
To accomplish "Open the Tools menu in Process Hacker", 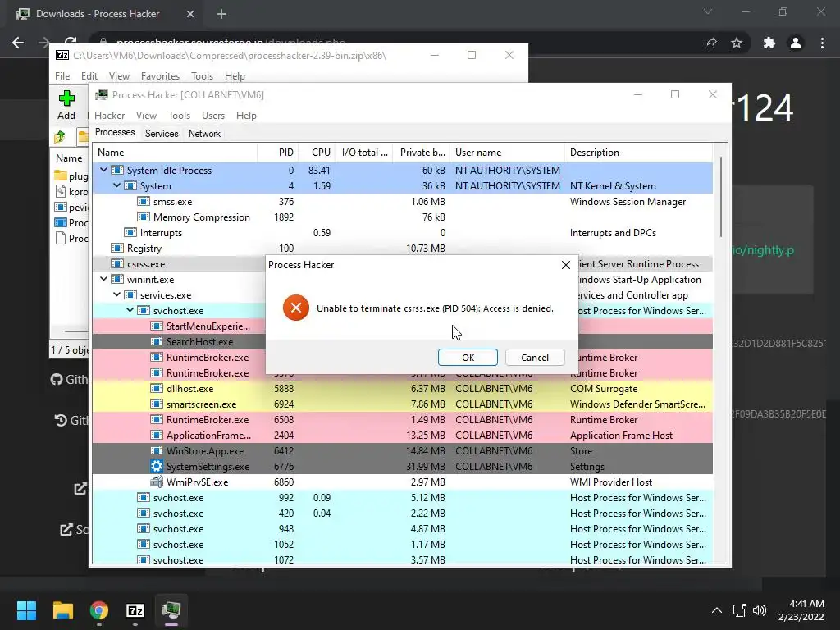I will coord(179,115).
